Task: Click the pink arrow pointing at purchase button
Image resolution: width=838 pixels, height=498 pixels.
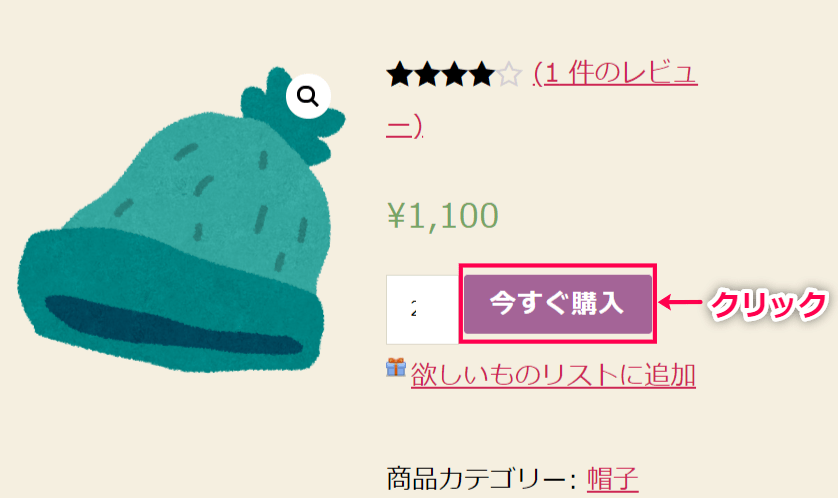Action: coord(680,302)
